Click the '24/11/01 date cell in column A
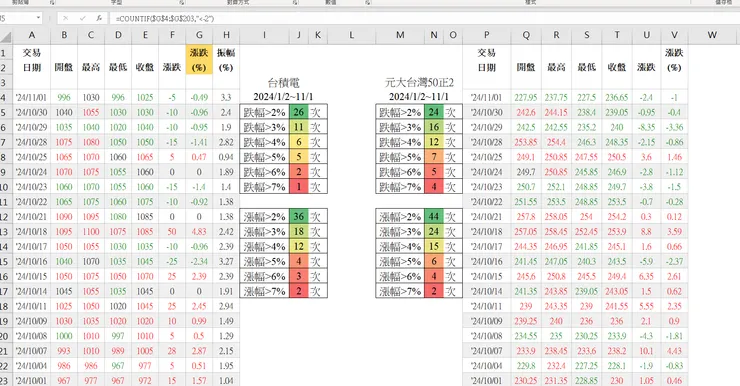 coord(32,98)
